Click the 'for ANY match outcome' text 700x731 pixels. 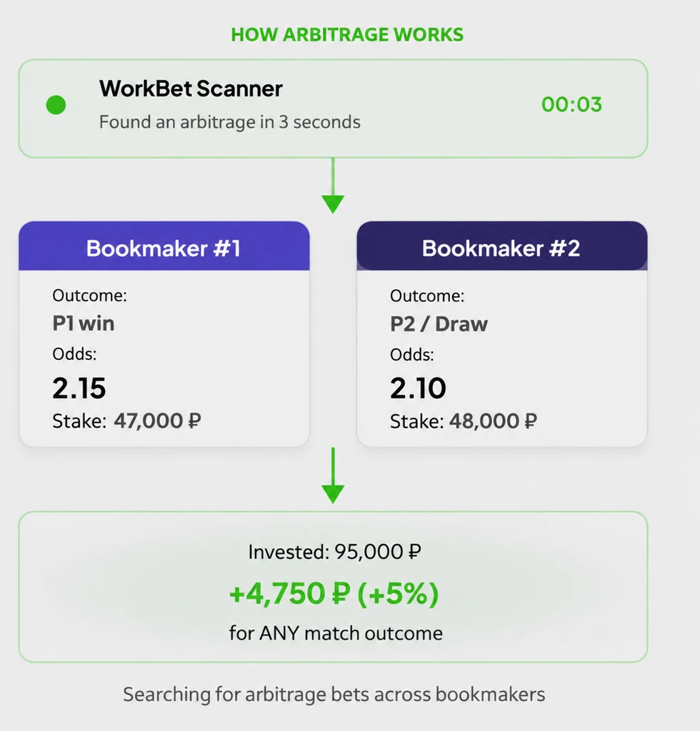[x=336, y=634]
